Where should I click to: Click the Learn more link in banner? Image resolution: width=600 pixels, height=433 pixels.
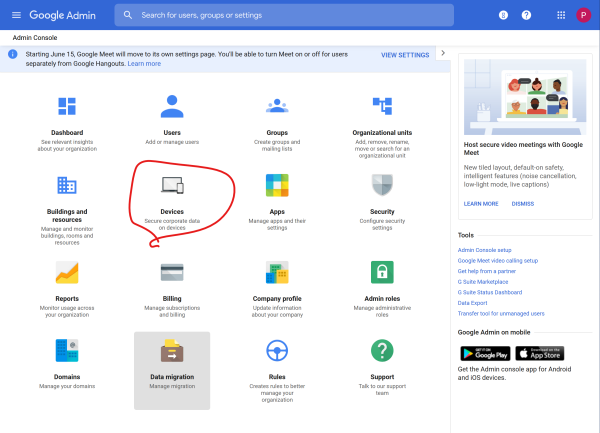point(144,63)
